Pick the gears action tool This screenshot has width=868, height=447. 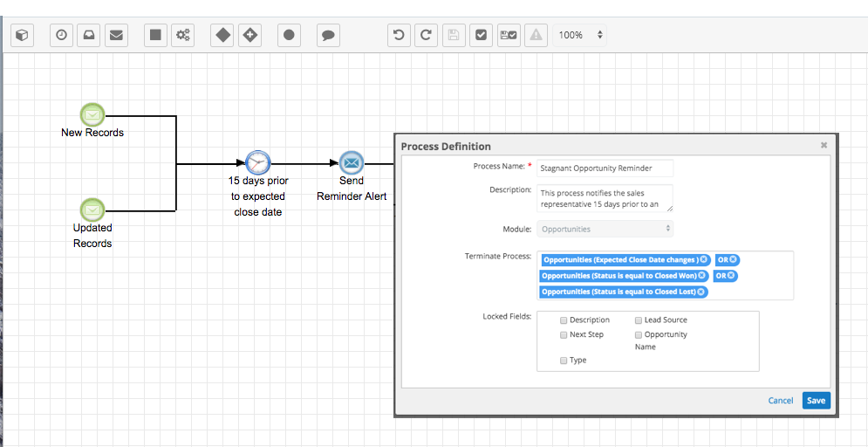point(183,35)
